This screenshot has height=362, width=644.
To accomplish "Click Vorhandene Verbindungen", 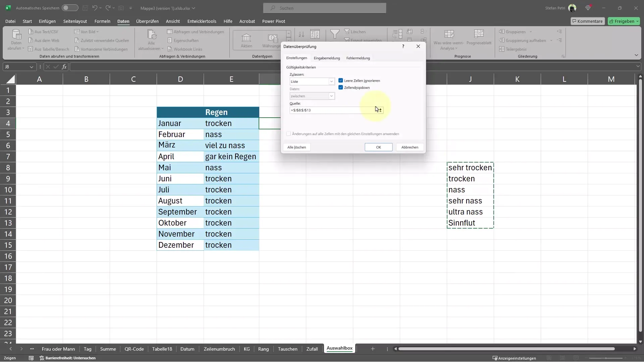I will pos(101,49).
